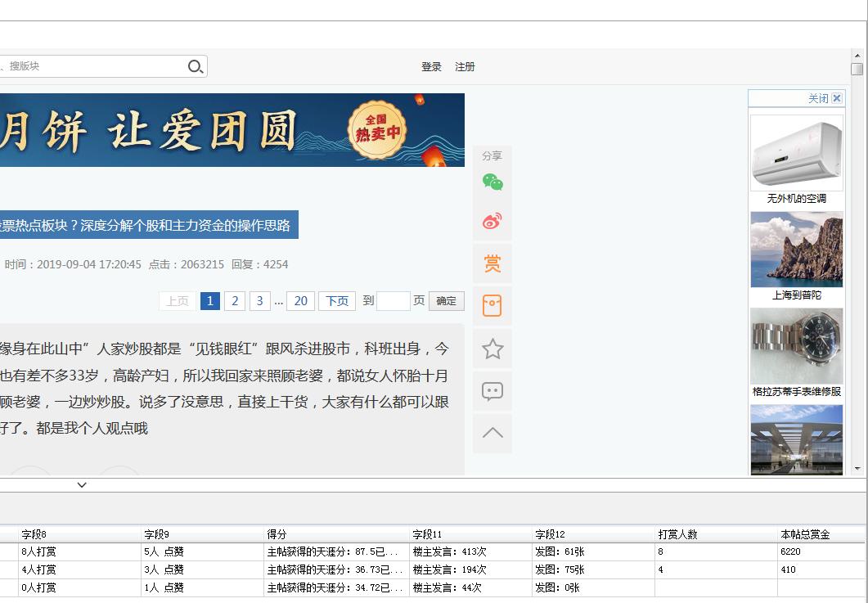Click the page number input field
The width and height of the screenshot is (868, 603).
coord(393,301)
